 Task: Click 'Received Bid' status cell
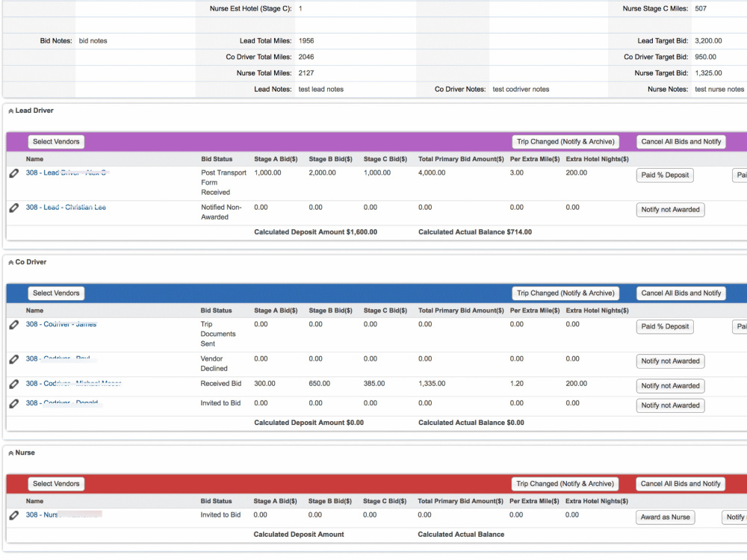tap(220, 384)
